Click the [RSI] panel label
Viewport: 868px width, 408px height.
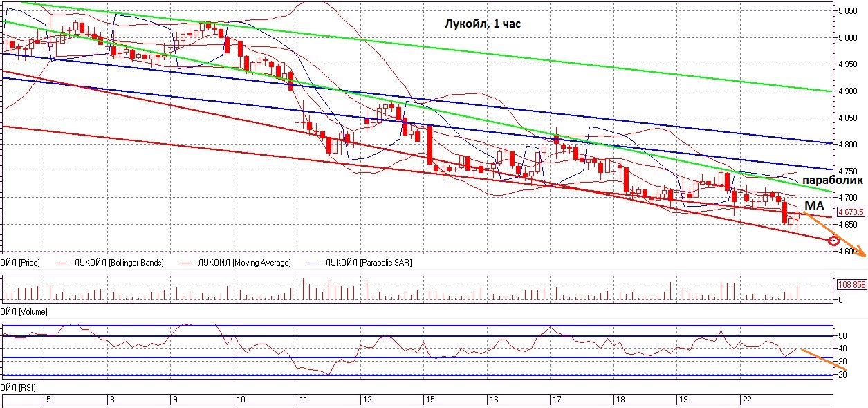pos(28,387)
